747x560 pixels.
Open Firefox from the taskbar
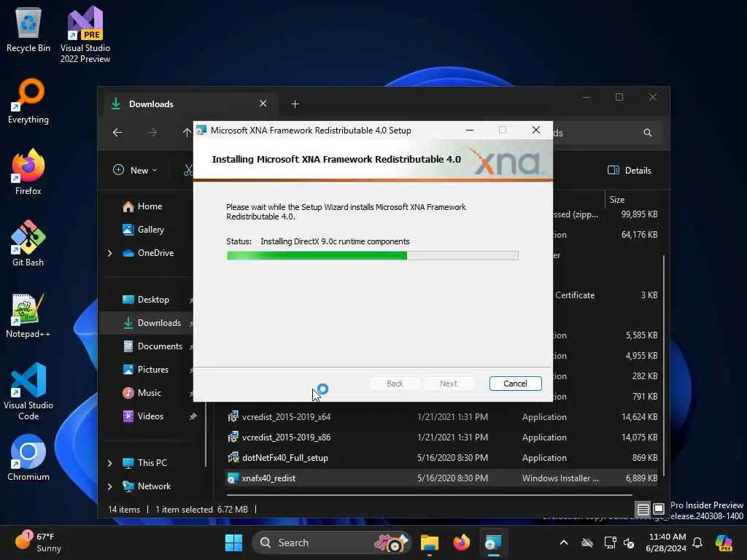461,542
